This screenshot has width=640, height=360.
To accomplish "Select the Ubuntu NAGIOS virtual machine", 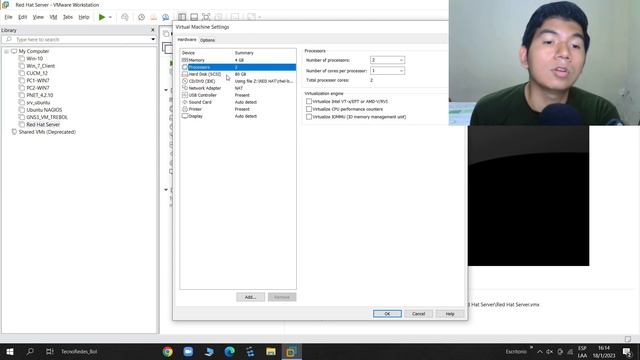I will (44, 110).
